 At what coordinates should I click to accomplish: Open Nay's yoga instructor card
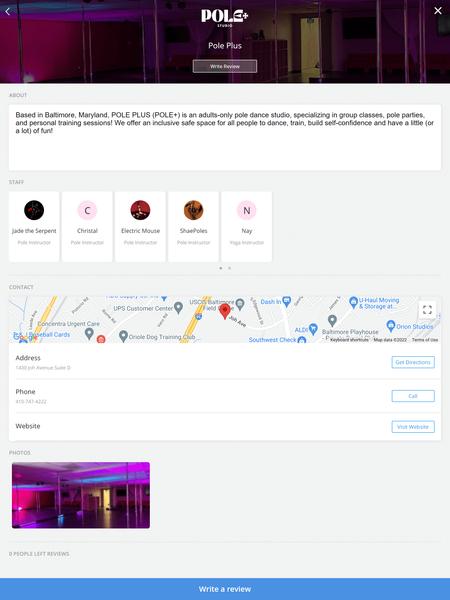pos(247,227)
